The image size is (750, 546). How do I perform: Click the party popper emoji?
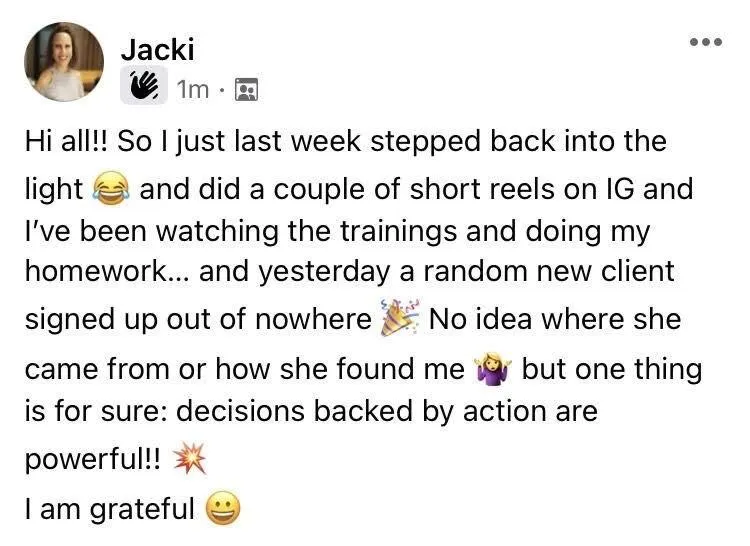(400, 318)
